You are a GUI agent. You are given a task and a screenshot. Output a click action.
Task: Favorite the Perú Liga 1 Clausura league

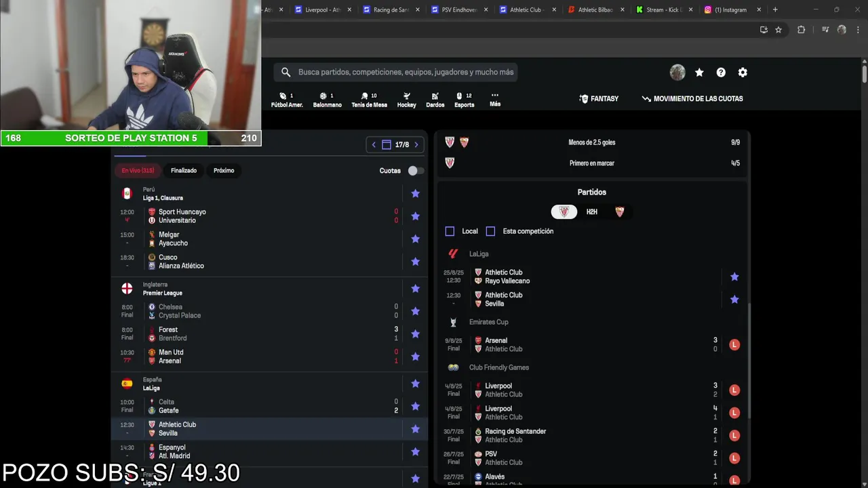coord(415,194)
